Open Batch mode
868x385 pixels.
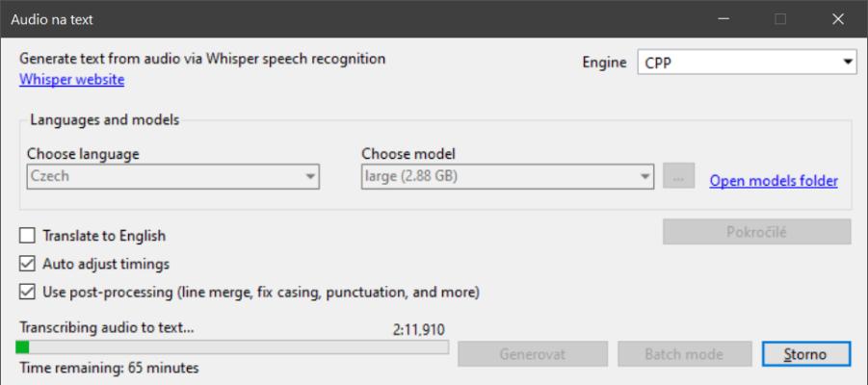(685, 353)
